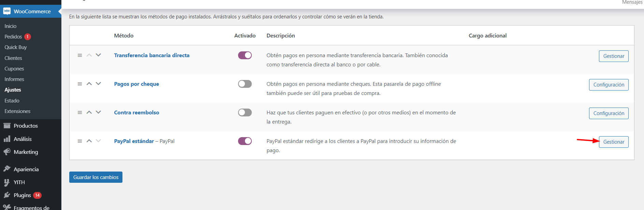Click the Apariencia paintbrush icon
The height and width of the screenshot is (210, 644).
pyautogui.click(x=7, y=169)
